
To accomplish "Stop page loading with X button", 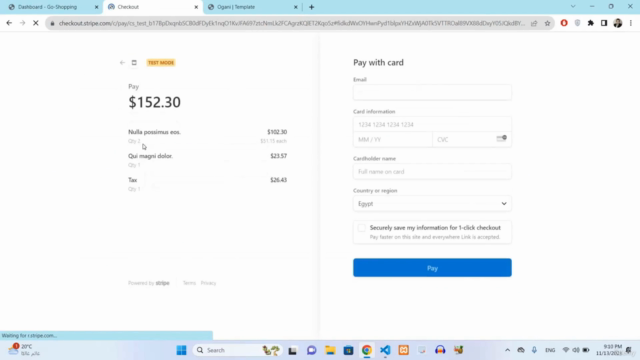I will [x=36, y=23].
